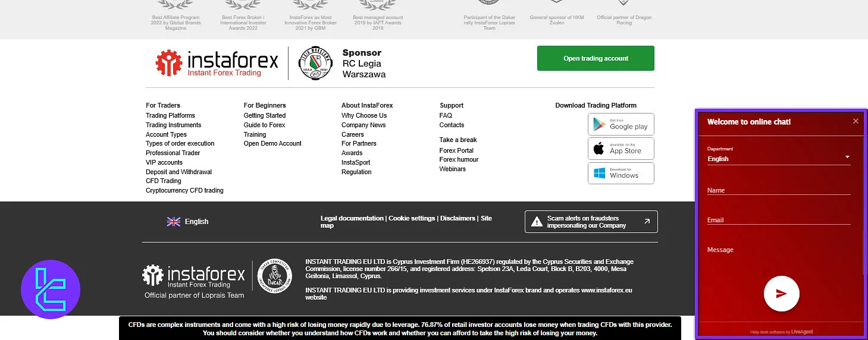This screenshot has height=340, width=868.
Task: Open Webinars link
Action: pyautogui.click(x=453, y=169)
